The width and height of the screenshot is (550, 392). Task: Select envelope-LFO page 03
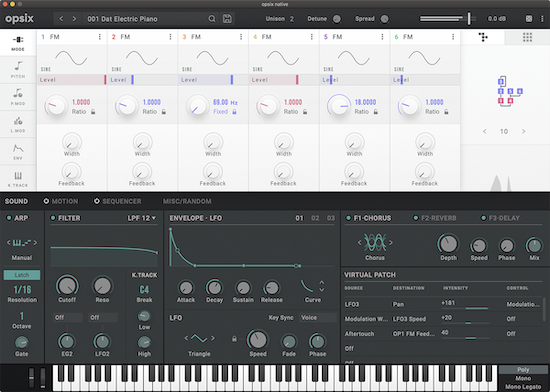(330, 218)
